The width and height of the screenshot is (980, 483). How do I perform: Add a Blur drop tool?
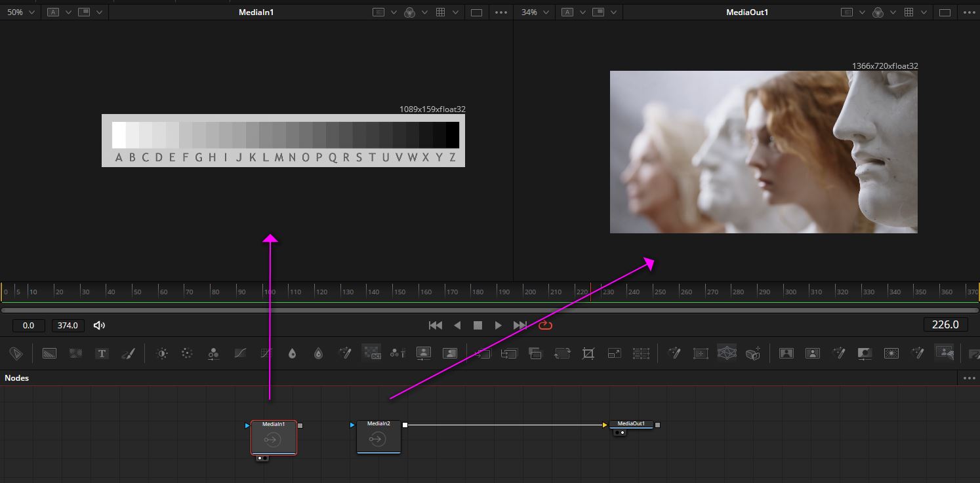(x=292, y=353)
